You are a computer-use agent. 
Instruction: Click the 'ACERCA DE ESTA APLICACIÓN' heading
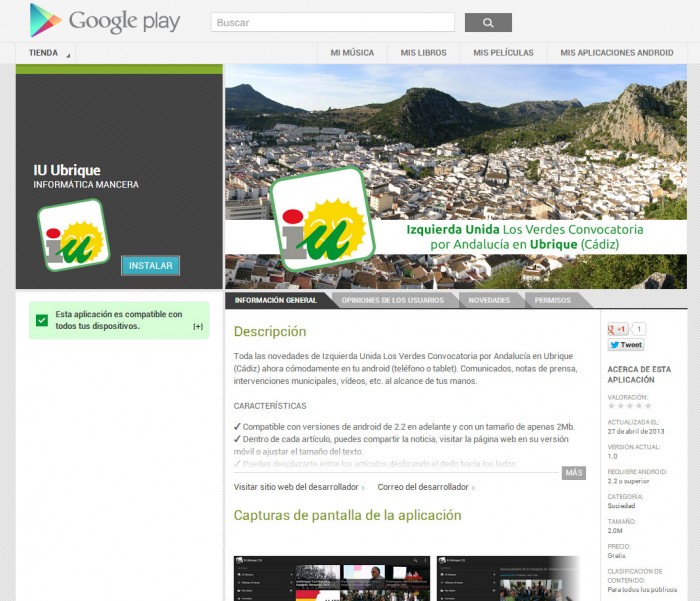639,374
